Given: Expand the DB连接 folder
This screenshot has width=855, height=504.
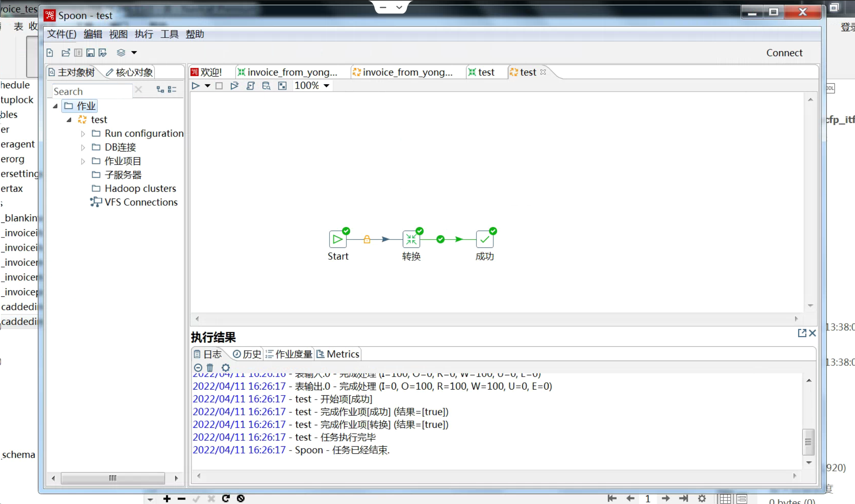Looking at the screenshot, I should pyautogui.click(x=83, y=147).
